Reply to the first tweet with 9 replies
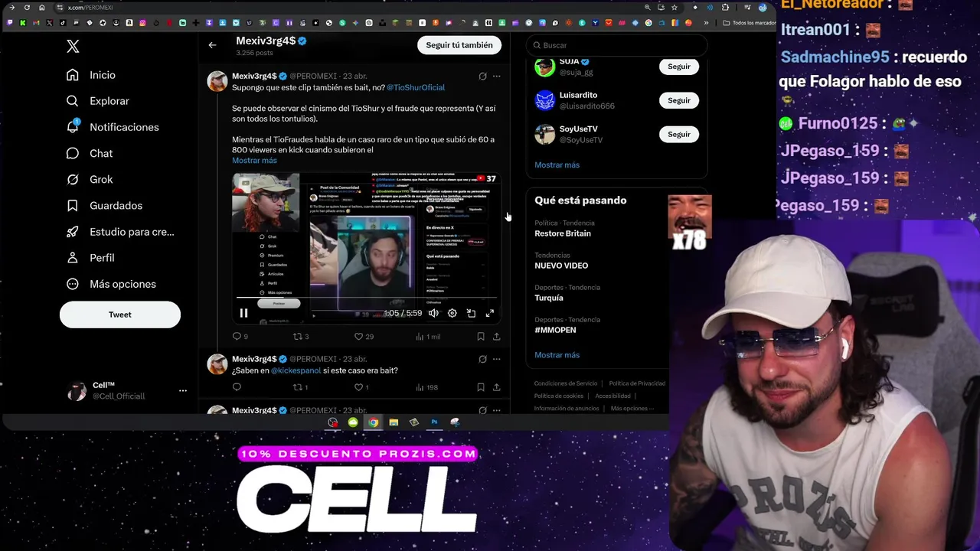This screenshot has height=551, width=980. click(240, 337)
